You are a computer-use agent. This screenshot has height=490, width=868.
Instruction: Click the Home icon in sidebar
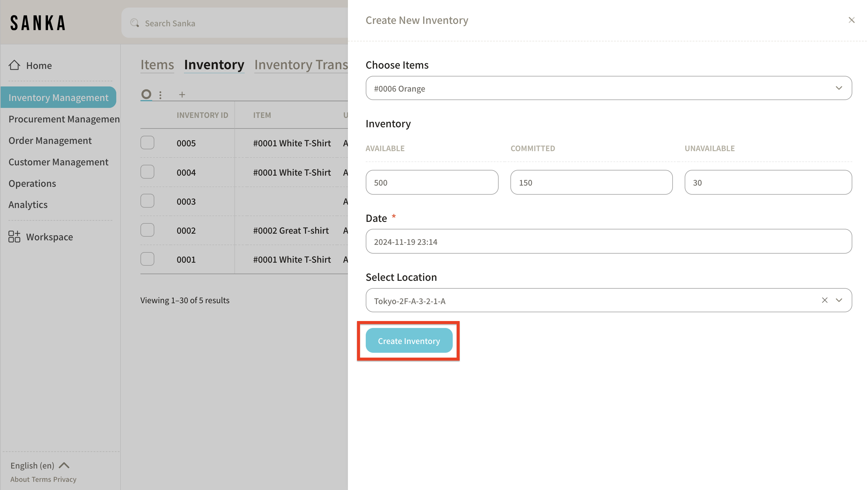coord(14,65)
